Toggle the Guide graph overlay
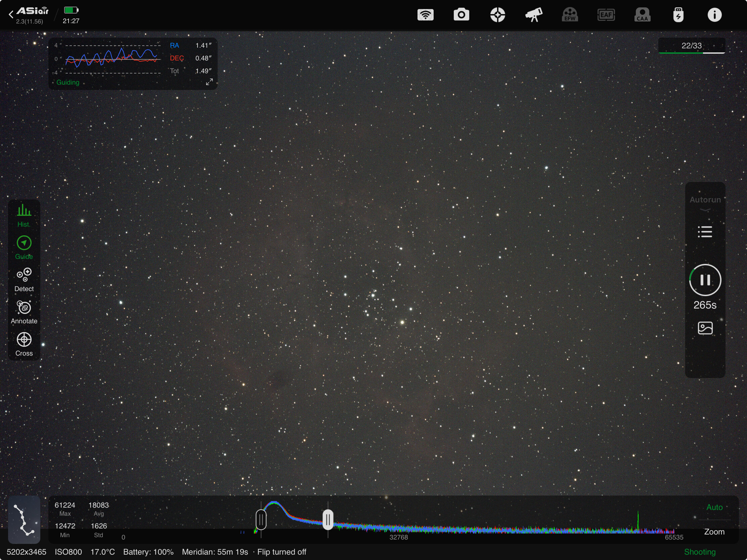The height and width of the screenshot is (560, 747). (24, 247)
